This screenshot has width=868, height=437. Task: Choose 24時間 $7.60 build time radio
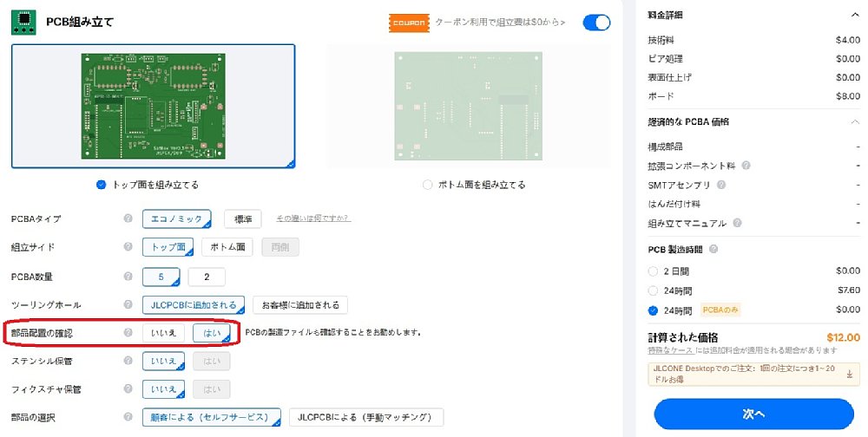click(654, 291)
